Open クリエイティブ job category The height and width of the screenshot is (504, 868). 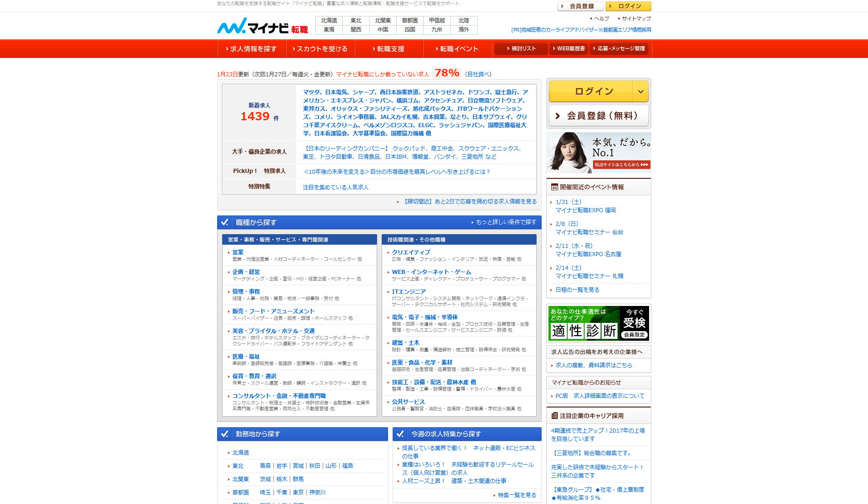(411, 252)
